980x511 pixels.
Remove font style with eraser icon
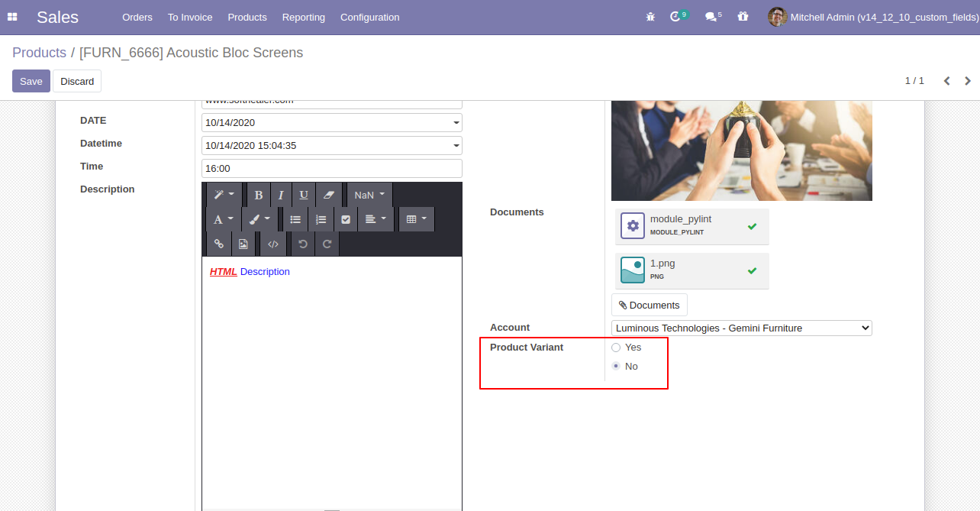(x=329, y=195)
